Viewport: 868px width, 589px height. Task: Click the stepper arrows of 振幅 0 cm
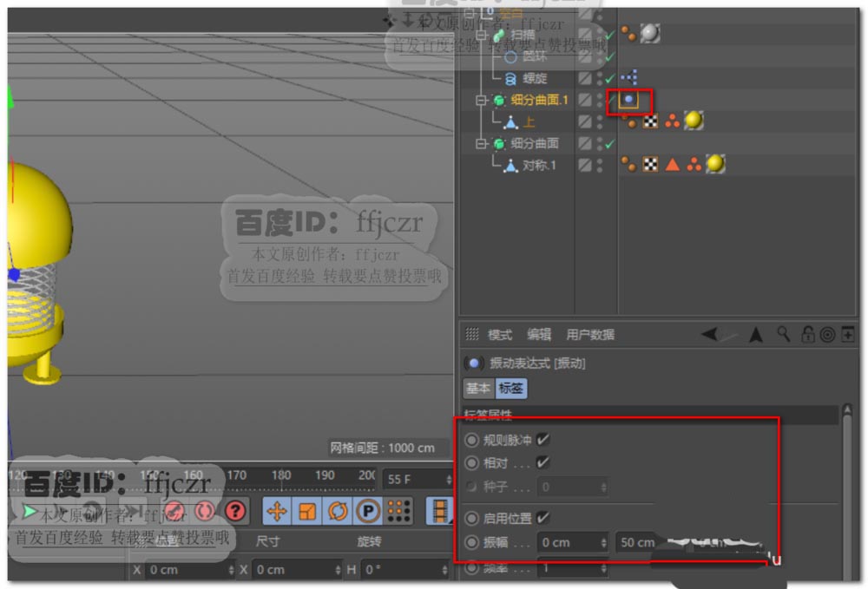coord(603,542)
